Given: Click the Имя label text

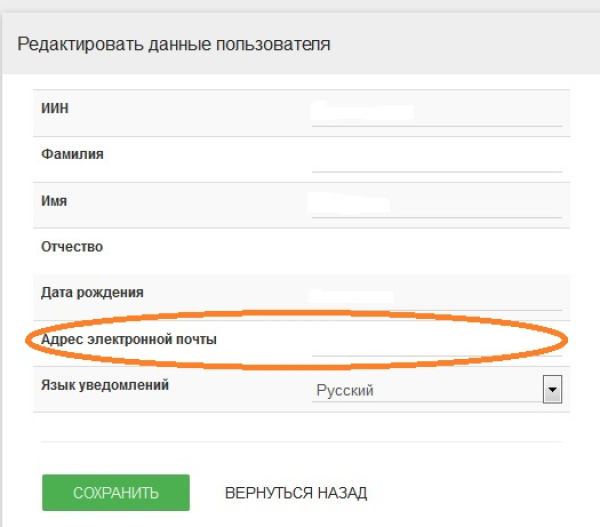Looking at the screenshot, I should (54, 200).
